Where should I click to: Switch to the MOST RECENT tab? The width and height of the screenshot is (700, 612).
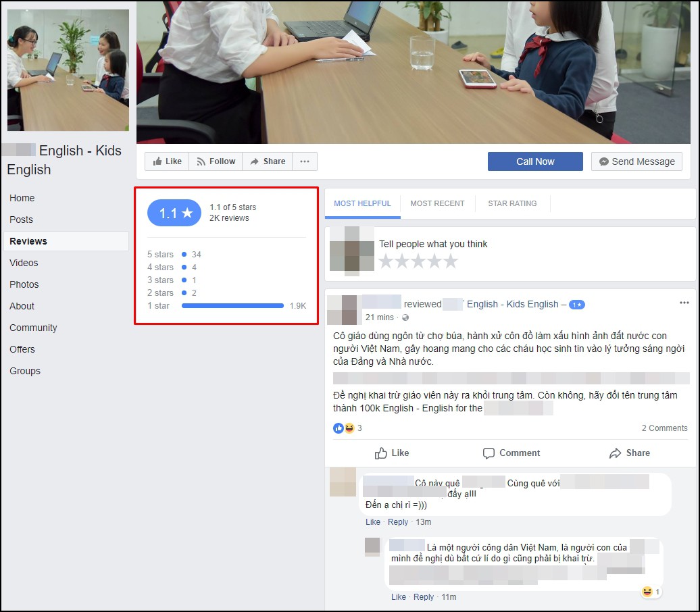(438, 203)
